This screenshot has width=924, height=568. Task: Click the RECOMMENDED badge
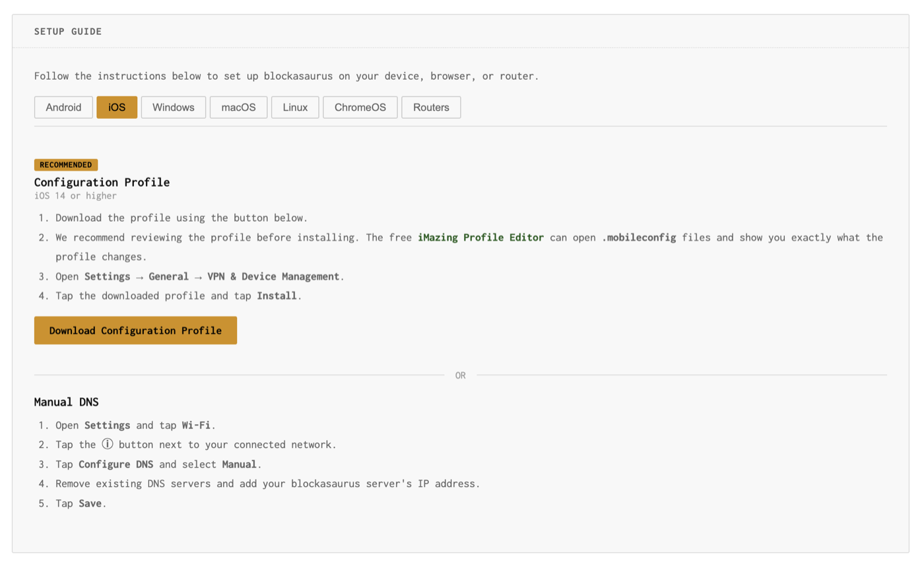(x=65, y=164)
